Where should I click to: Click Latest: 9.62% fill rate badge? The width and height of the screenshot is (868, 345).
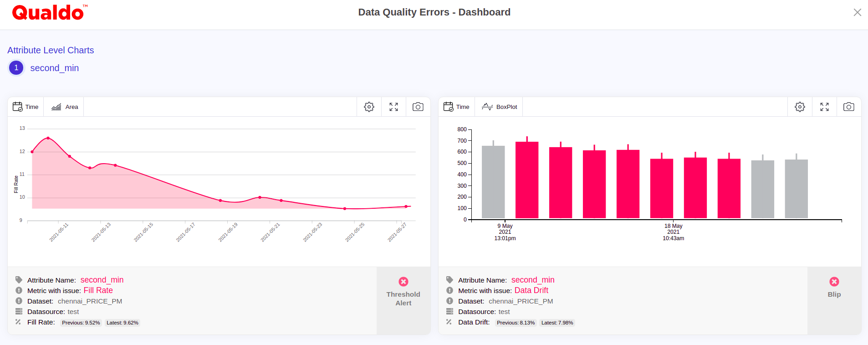pos(123,323)
